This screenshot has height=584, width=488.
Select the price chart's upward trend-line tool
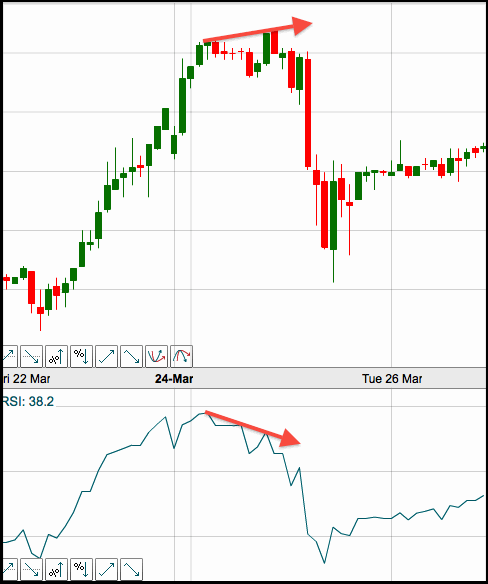tap(106, 356)
